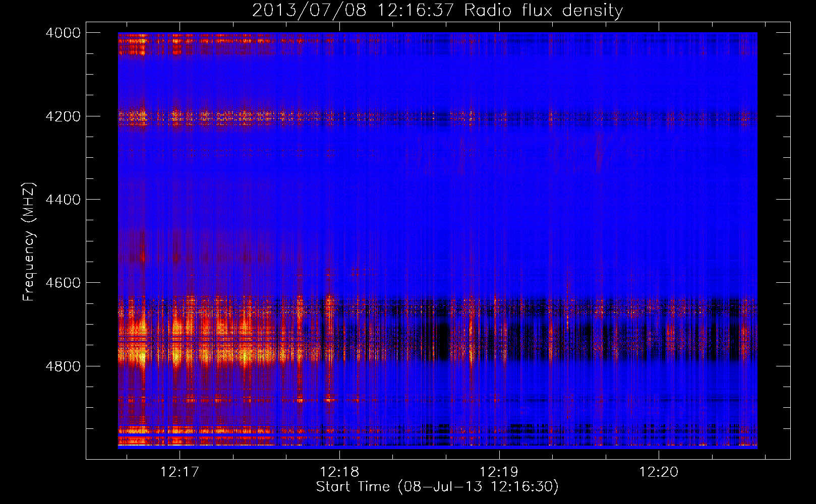Click the 12:17 time axis label
The image size is (816, 504).
pos(180,472)
